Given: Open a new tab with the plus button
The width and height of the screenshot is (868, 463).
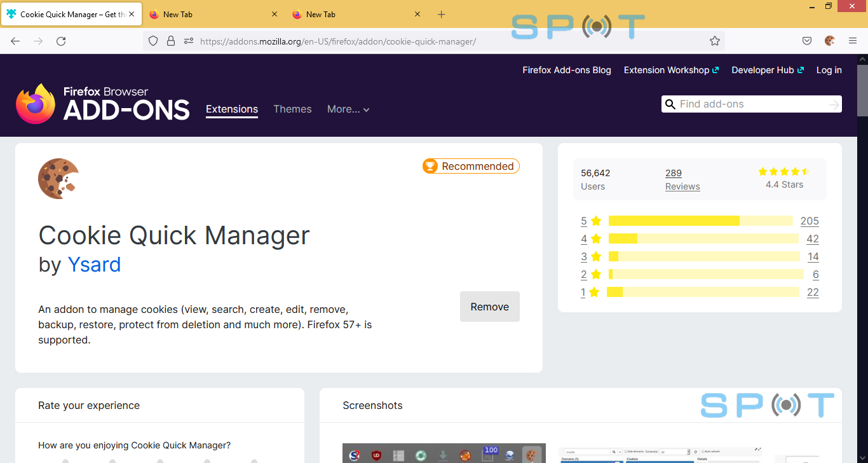Looking at the screenshot, I should (442, 14).
